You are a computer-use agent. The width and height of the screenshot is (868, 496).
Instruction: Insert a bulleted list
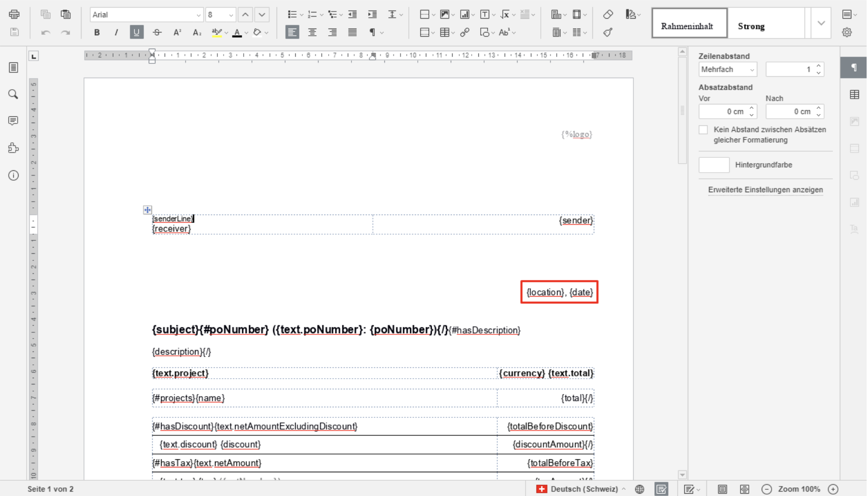(x=292, y=15)
